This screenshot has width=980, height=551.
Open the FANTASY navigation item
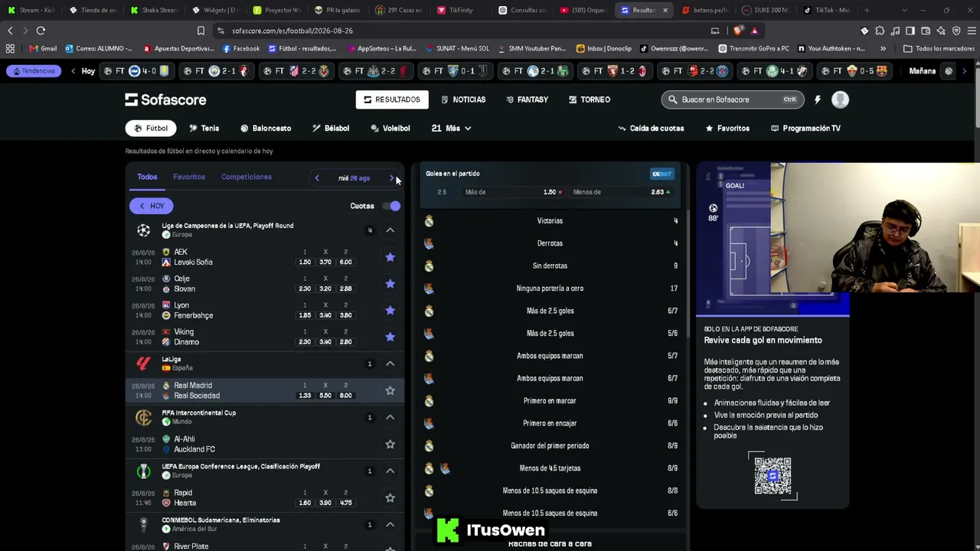pos(527,99)
